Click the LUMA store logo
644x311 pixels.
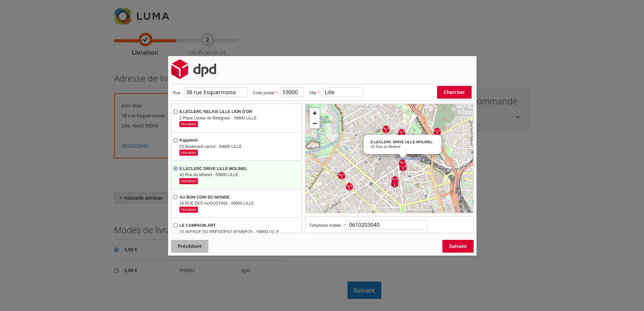[142, 16]
